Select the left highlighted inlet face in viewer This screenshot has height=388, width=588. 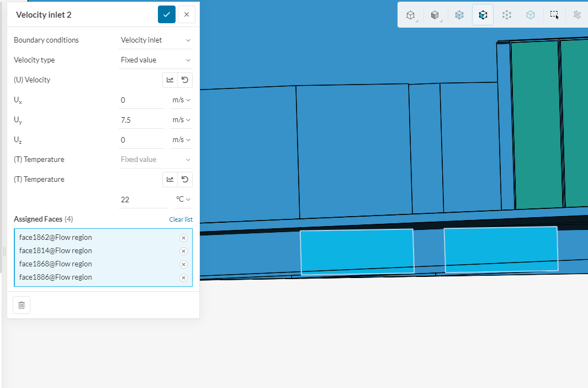coord(357,252)
